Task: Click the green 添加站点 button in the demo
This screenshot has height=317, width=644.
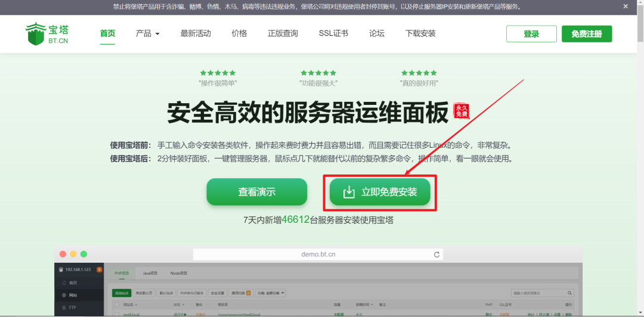Action: [x=121, y=293]
